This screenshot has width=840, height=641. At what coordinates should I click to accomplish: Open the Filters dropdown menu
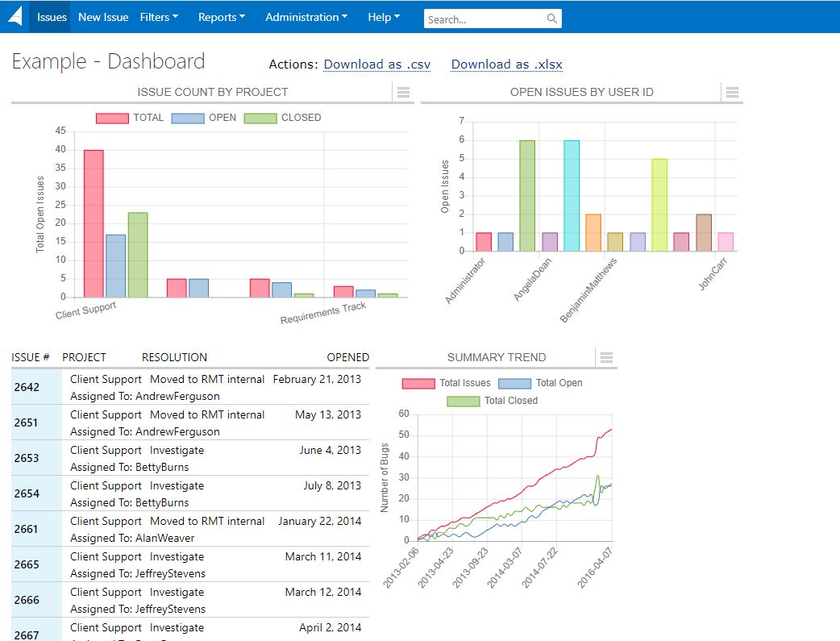(x=159, y=17)
